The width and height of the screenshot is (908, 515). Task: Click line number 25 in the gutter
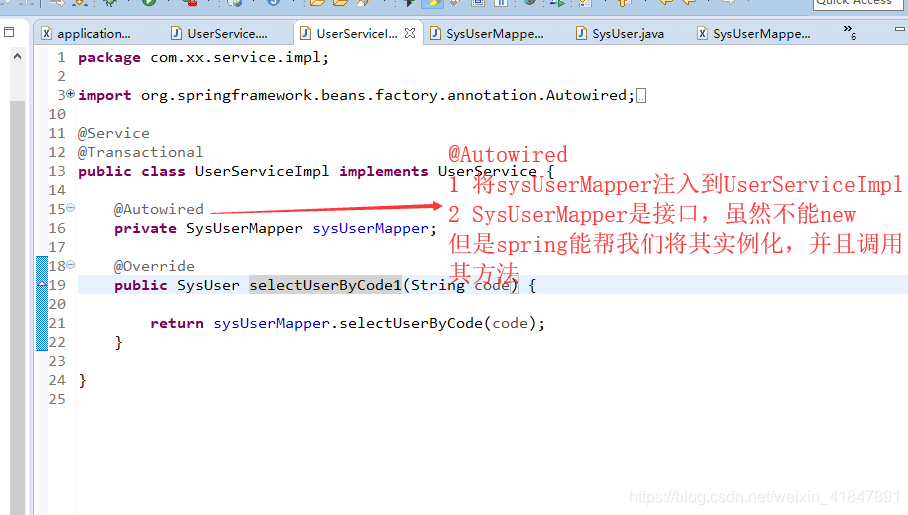57,399
